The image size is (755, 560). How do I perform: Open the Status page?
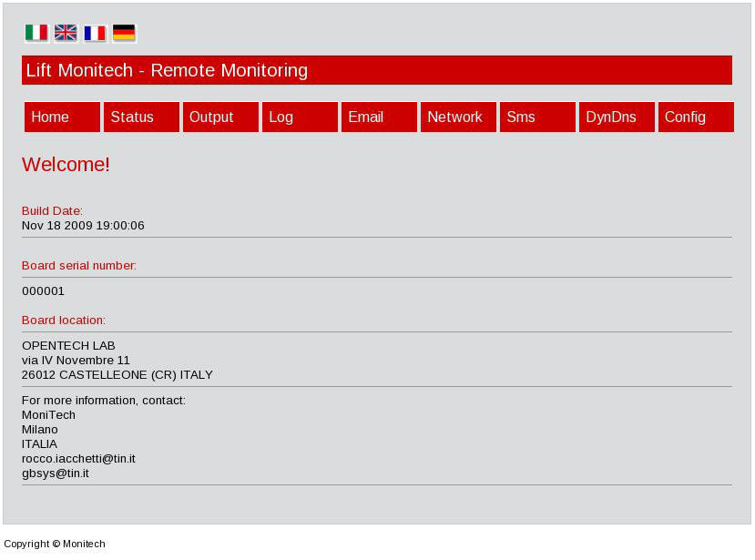[x=141, y=117]
